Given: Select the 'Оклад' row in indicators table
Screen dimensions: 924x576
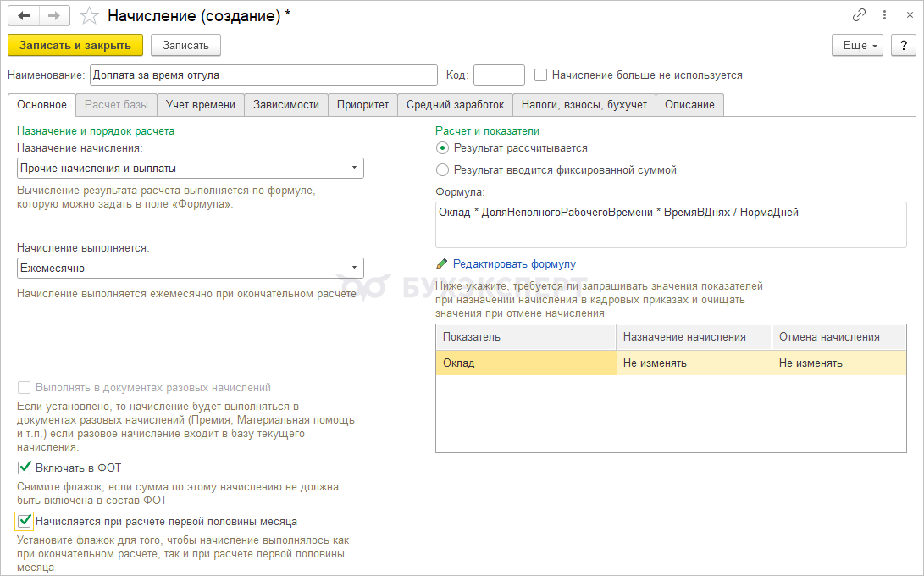Looking at the screenshot, I should pyautogui.click(x=525, y=363).
